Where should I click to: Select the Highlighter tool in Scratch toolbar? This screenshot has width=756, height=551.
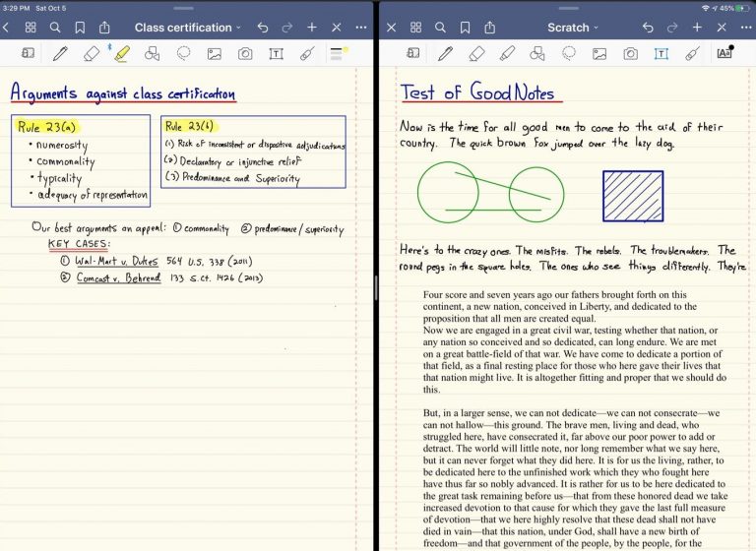coord(507,53)
